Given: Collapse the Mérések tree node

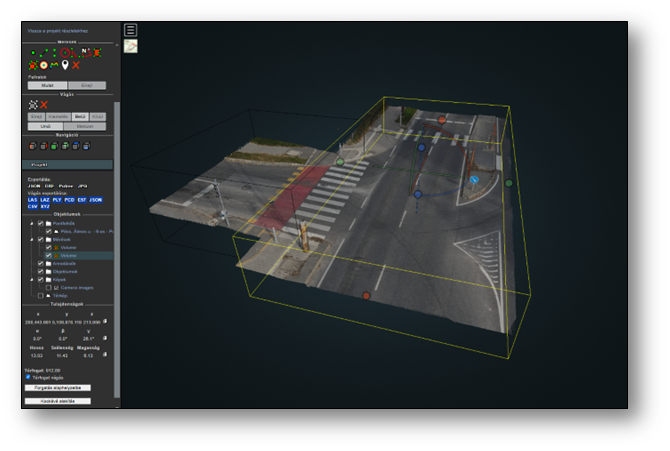Looking at the screenshot, I should (x=32, y=240).
